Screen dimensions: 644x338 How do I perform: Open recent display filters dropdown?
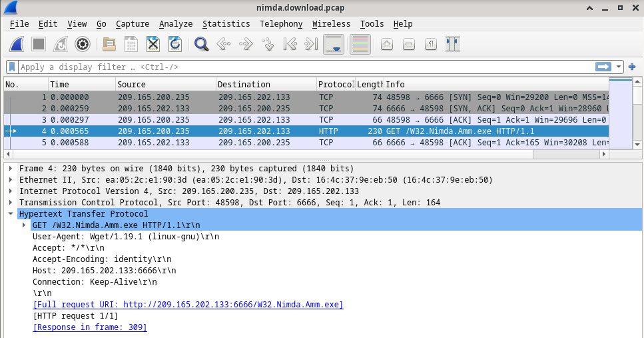[x=618, y=67]
